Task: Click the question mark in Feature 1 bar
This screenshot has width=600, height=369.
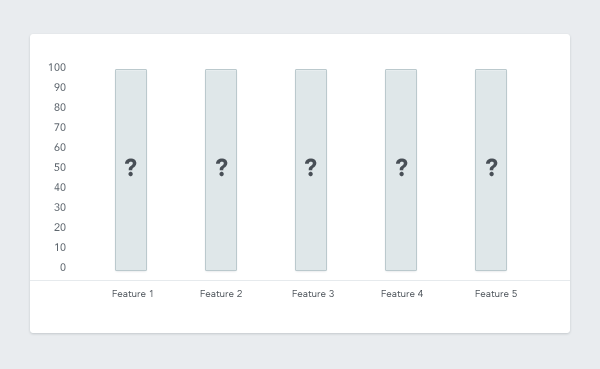Action: coord(131,168)
